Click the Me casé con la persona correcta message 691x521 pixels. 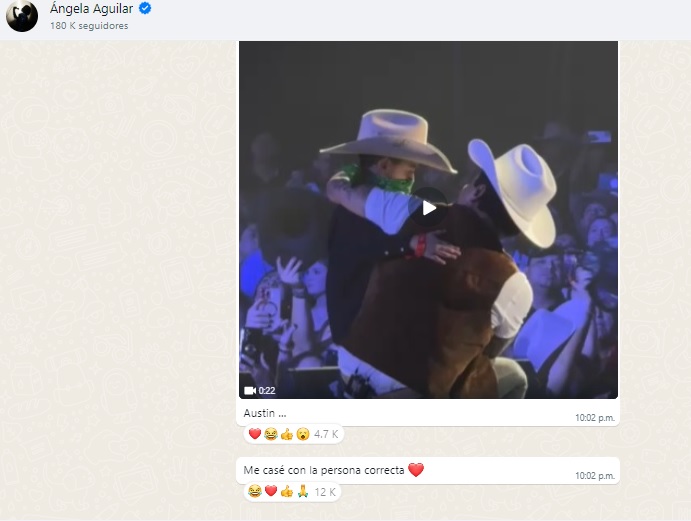[x=324, y=470]
